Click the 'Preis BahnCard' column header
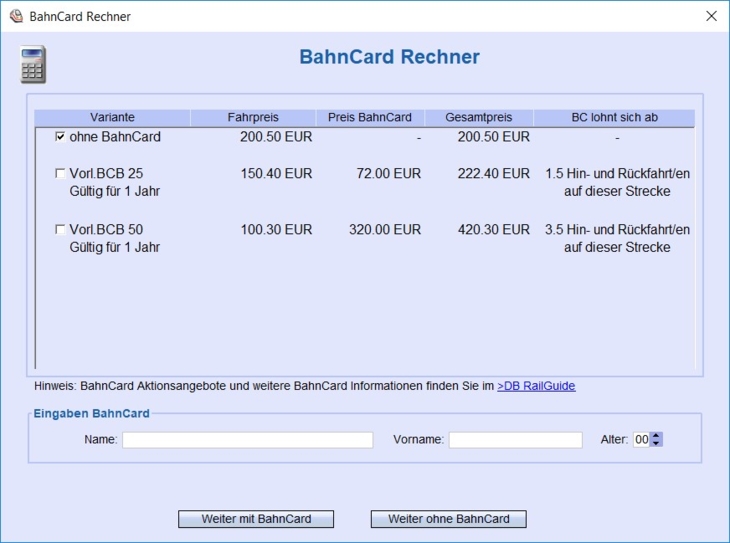The image size is (730, 543). pyautogui.click(x=370, y=117)
